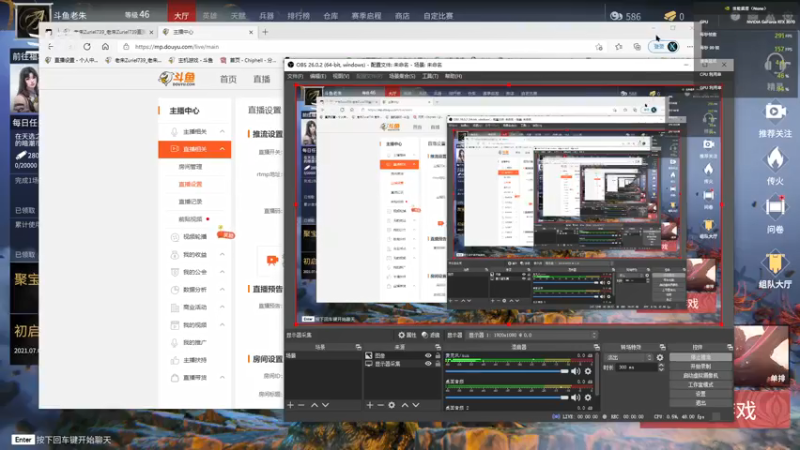Click the OBS 工作室模式 button

[x=701, y=385]
